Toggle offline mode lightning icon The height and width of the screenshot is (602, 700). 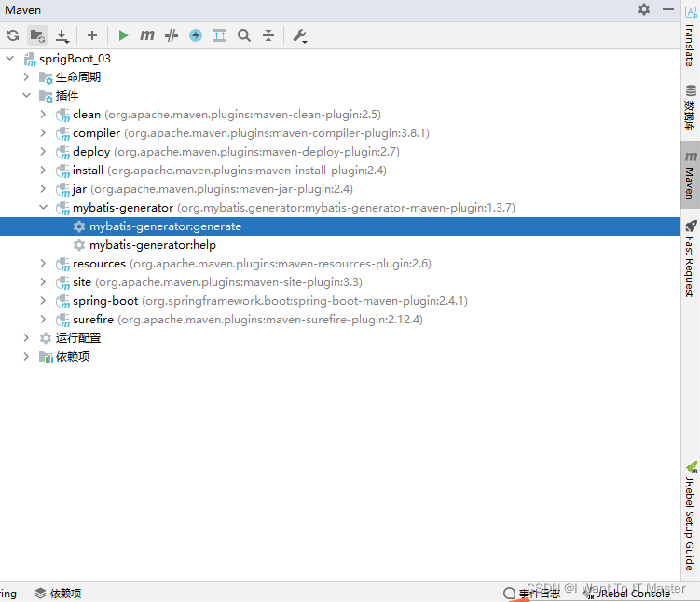(x=196, y=35)
